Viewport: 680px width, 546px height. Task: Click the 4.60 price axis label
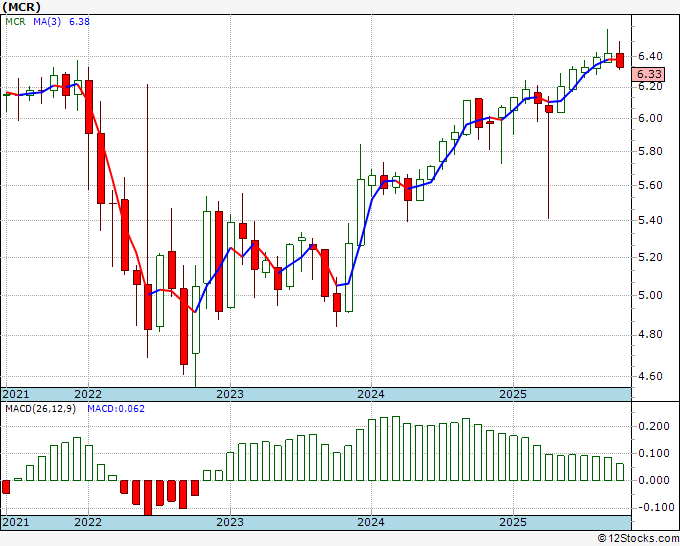click(650, 376)
